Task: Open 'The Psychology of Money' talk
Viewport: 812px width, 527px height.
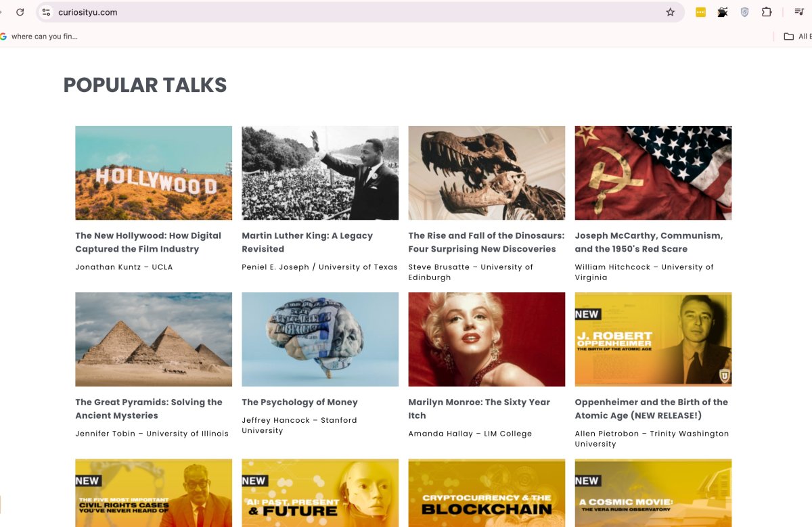Action: (300, 402)
